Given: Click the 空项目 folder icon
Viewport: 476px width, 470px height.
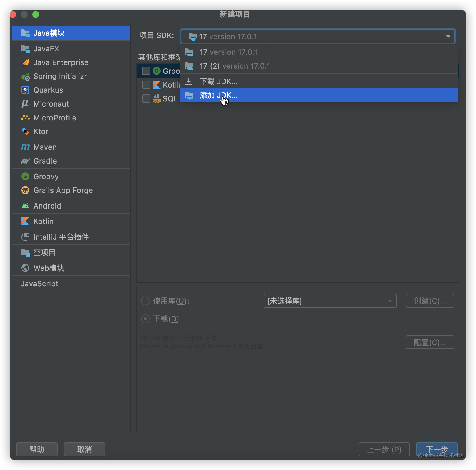Looking at the screenshot, I should pos(25,253).
